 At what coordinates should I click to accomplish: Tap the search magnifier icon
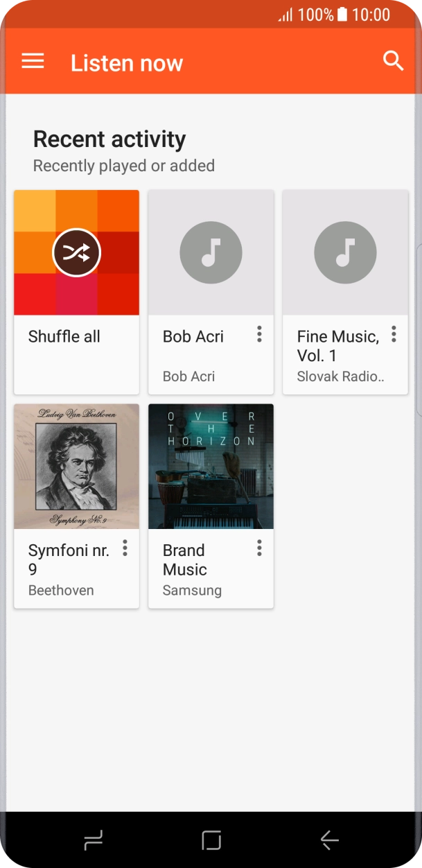point(393,61)
